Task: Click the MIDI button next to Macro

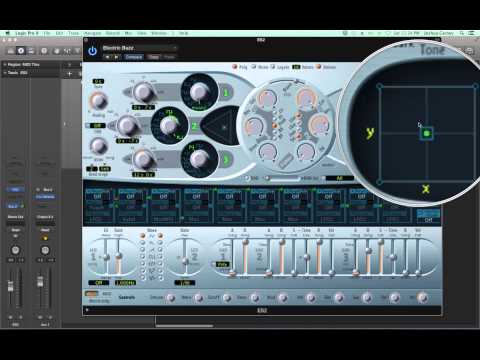Action: 106,294
